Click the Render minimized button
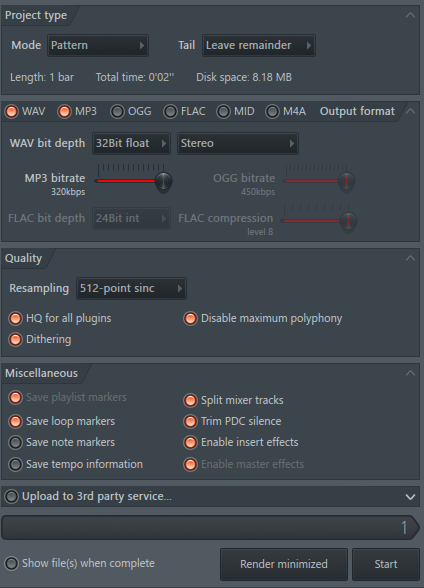The width and height of the screenshot is (424, 588). [x=284, y=564]
